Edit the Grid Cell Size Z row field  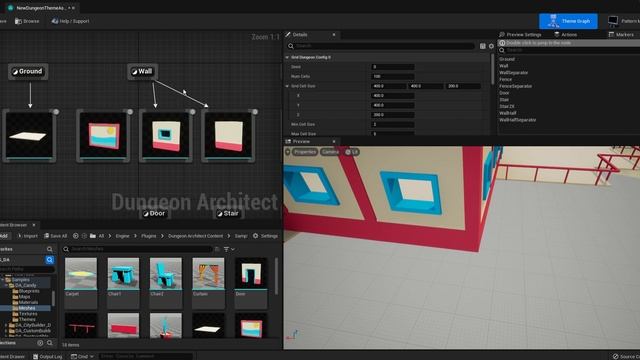click(393, 115)
